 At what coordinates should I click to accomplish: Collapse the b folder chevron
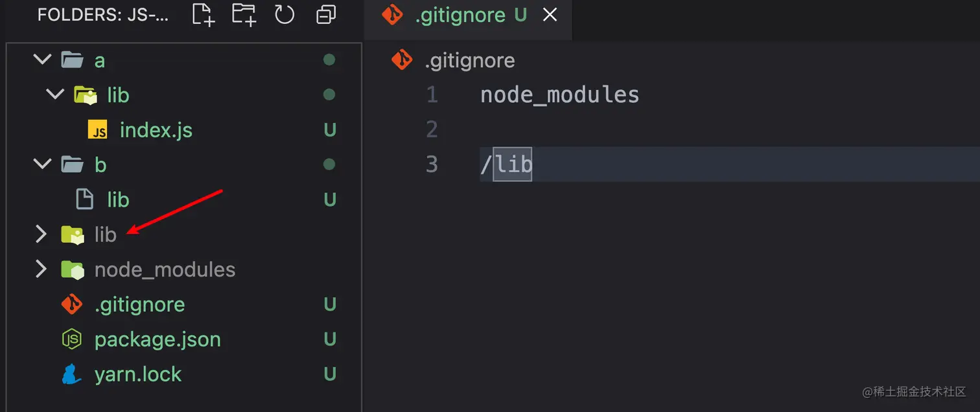pos(41,165)
